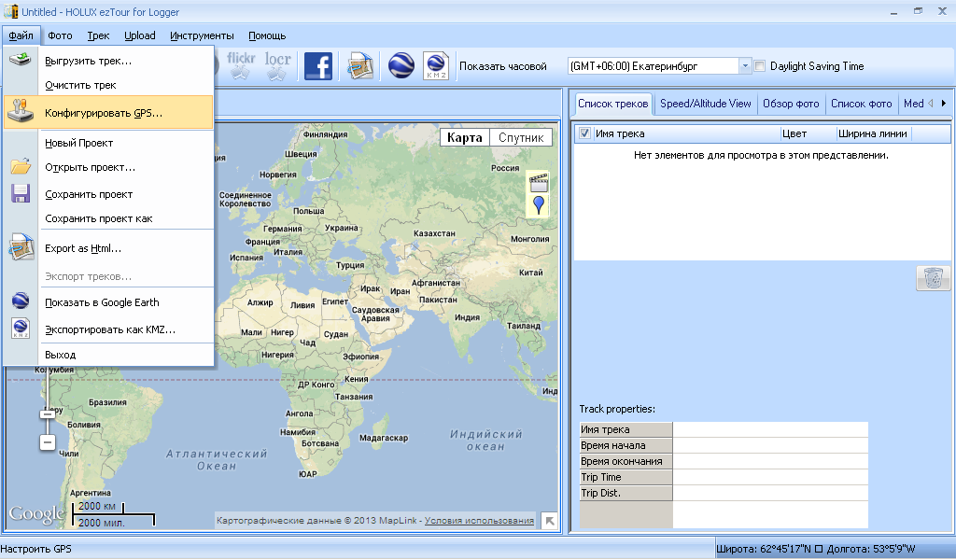
Task: Click the Время начала value field
Action: tap(770, 445)
